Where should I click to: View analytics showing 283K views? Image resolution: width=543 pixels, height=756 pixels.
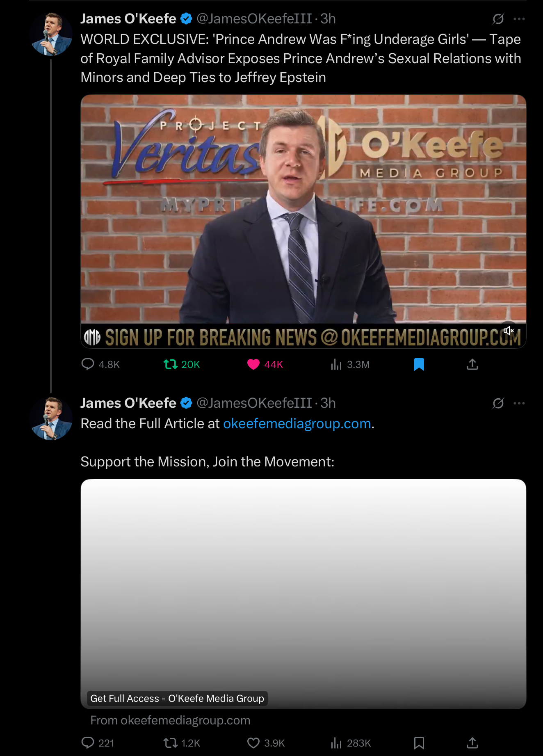tap(351, 743)
